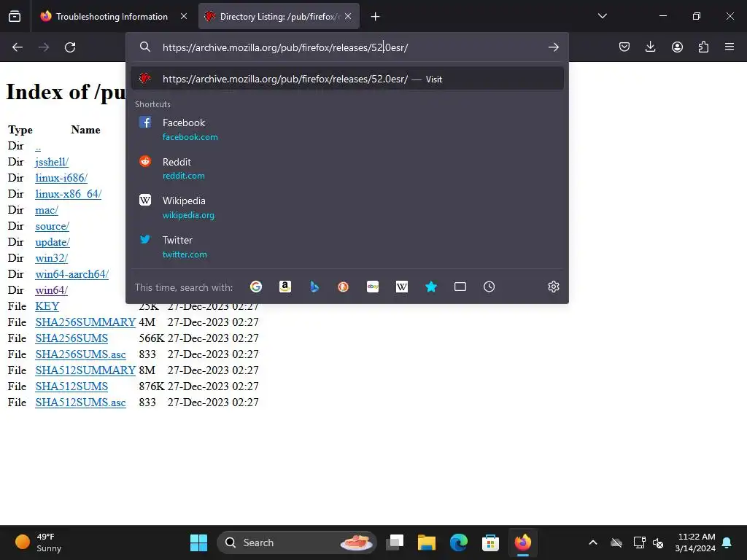Open File Explorer from taskbar
This screenshot has height=560, width=747.
pyautogui.click(x=426, y=542)
